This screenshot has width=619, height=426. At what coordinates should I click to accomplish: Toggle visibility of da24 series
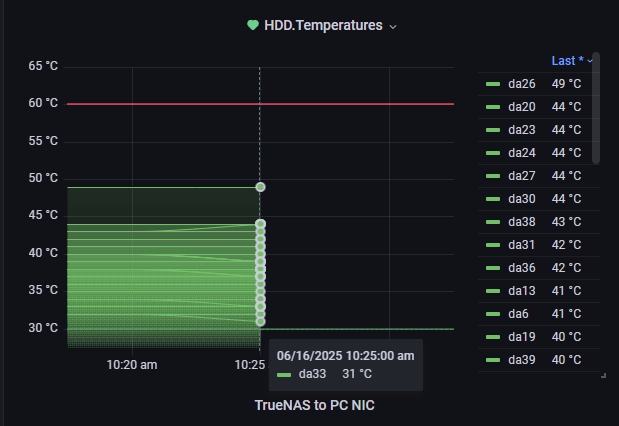click(522, 153)
